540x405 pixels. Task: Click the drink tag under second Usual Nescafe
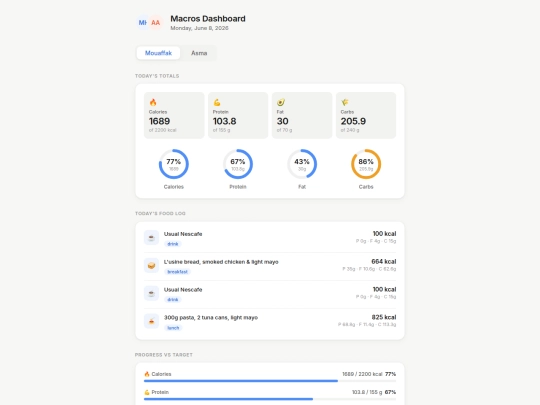[173, 300]
